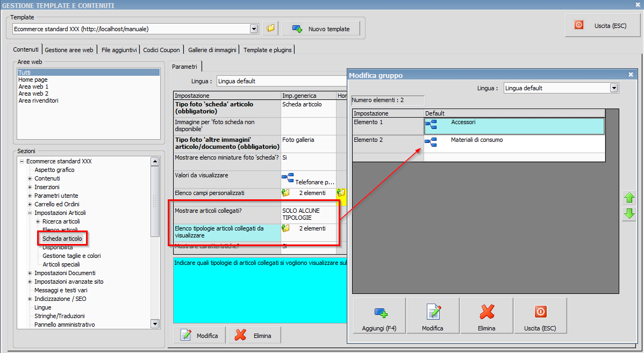The height and width of the screenshot is (353, 644).
Task: Select Gestione taglie e colori item
Action: pos(71,256)
